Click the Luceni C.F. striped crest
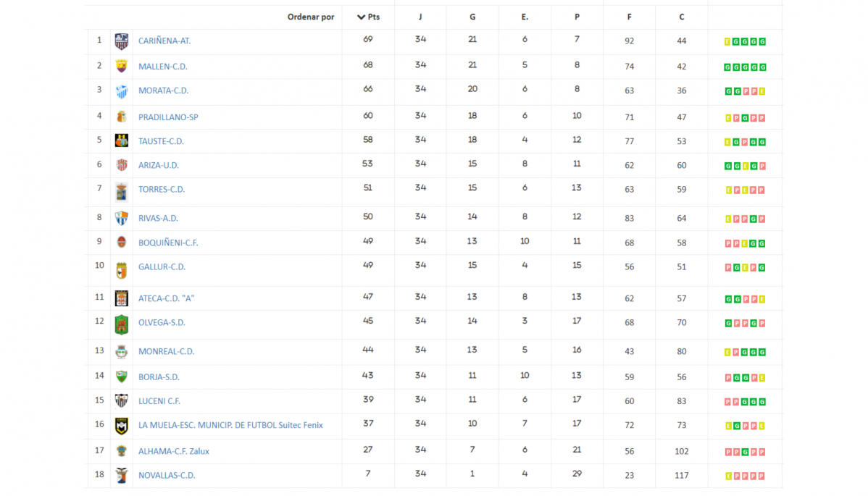Image resolution: width=868 pixels, height=496 pixels. [121, 401]
